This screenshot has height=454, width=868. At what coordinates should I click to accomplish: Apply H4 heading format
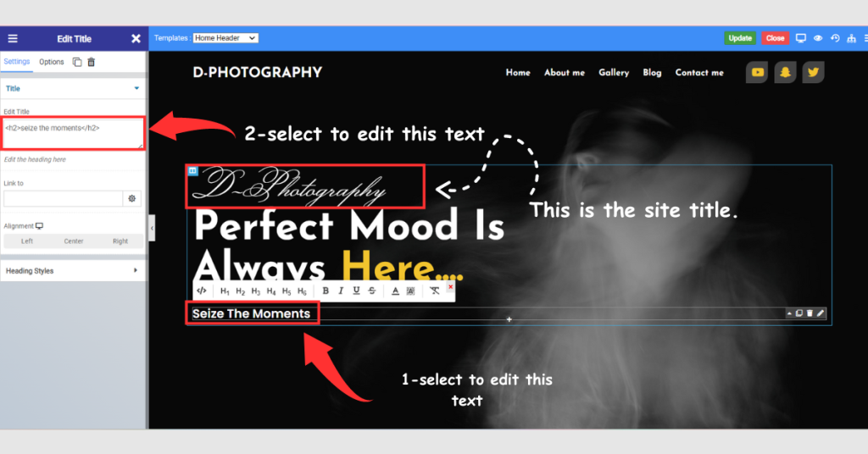tap(270, 291)
